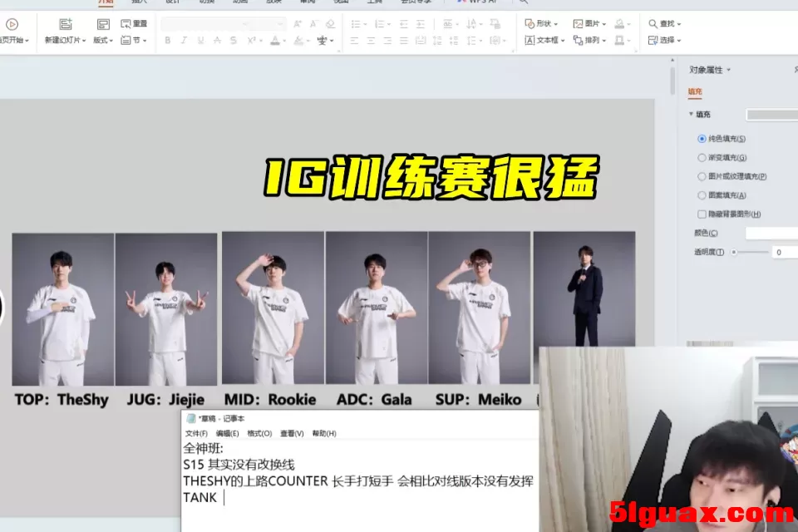
Task: Select Solid fill (纯色填充) radio
Action: (x=702, y=139)
